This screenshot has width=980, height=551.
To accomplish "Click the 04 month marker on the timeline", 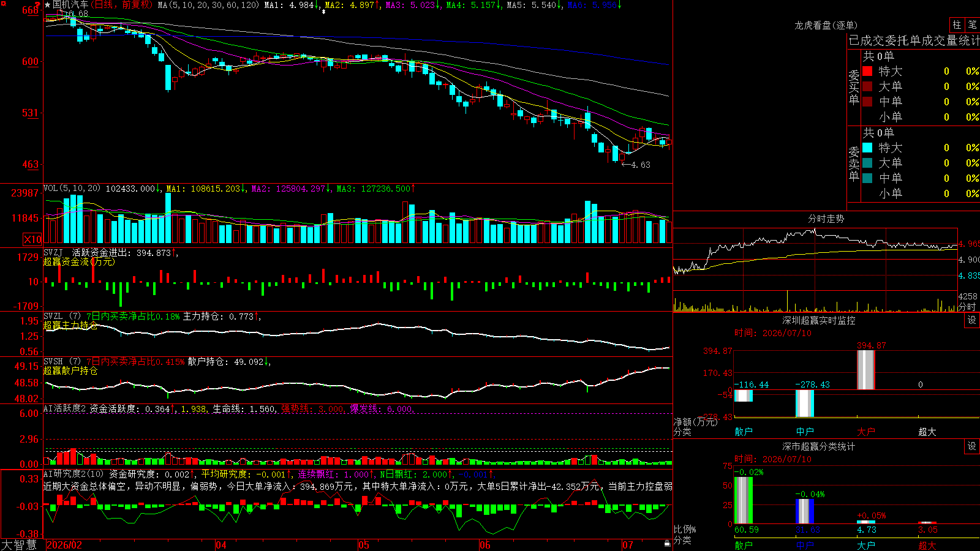I will coord(221,545).
